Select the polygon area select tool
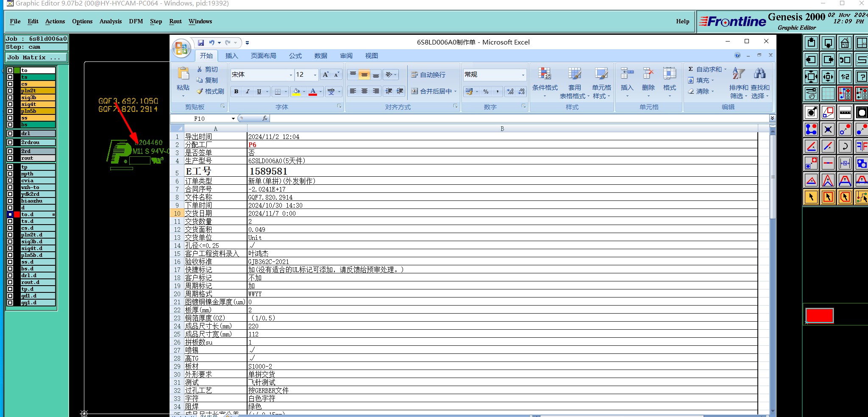This screenshot has width=868, height=417. (845, 197)
